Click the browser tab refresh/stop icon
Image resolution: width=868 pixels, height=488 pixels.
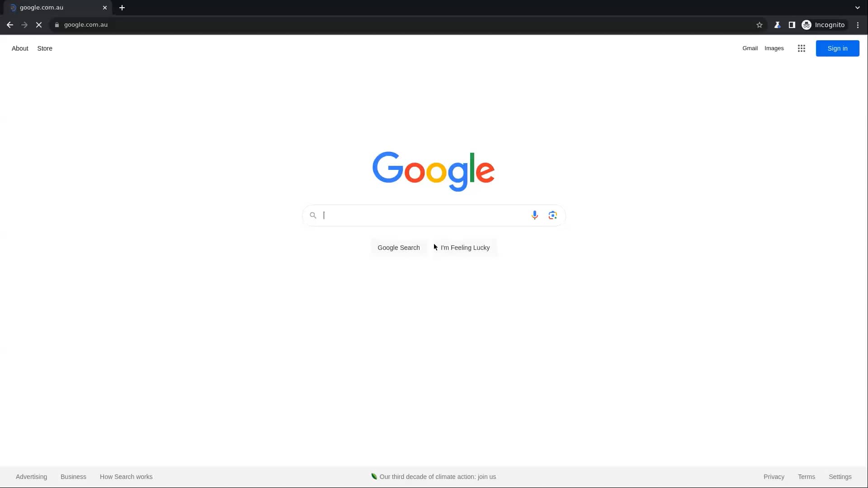pyautogui.click(x=39, y=24)
